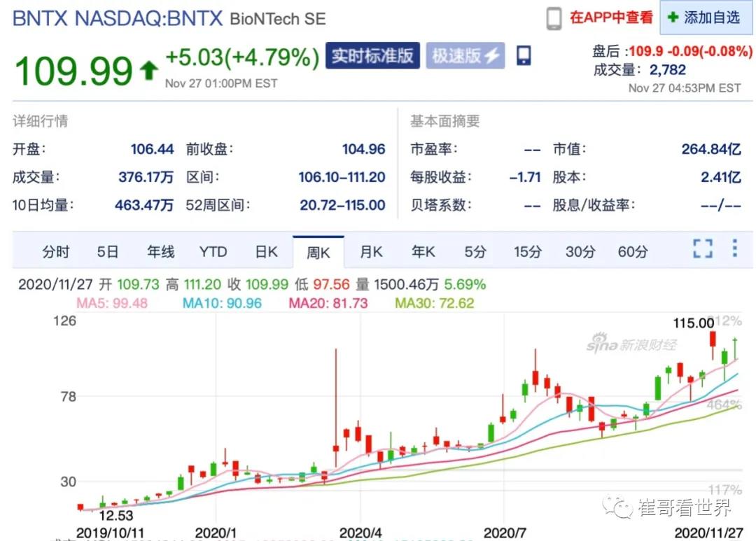The height and width of the screenshot is (541, 756).
Task: Open the YTD chart tab
Action: [x=213, y=252]
